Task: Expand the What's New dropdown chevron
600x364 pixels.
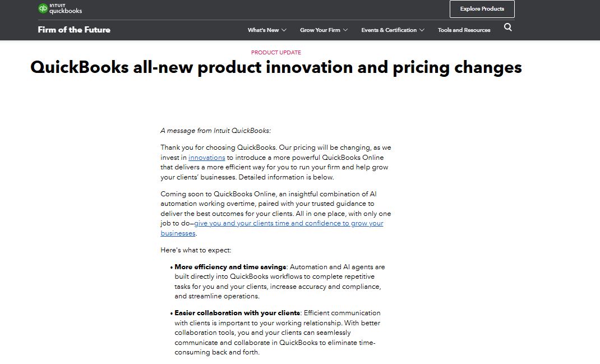Action: click(284, 30)
